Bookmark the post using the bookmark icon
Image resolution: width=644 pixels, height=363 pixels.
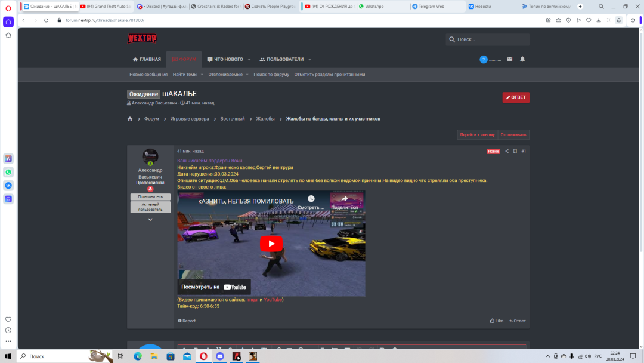(x=515, y=151)
